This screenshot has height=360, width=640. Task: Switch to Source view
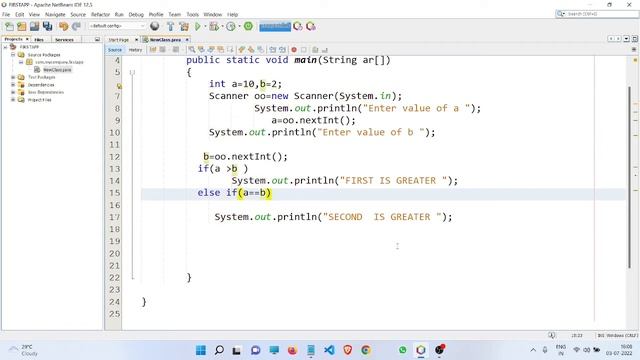115,50
